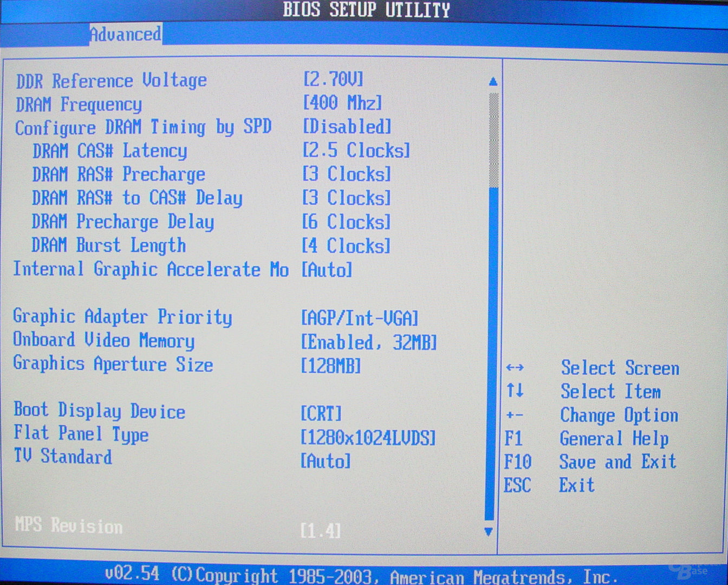728x585 pixels.
Task: Select TV Standard setting
Action: (x=63, y=456)
